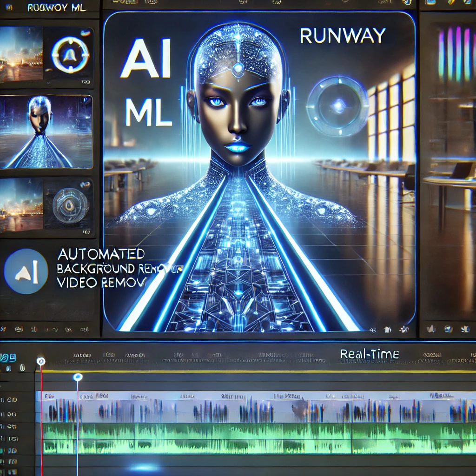Click the Real-Time label on the timeline
476x476 pixels.
[x=370, y=354]
